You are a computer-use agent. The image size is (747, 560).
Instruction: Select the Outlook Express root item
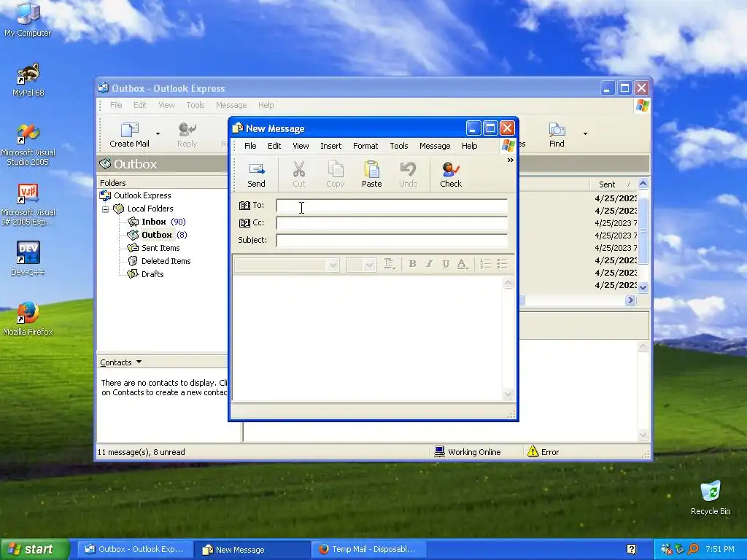pos(142,195)
